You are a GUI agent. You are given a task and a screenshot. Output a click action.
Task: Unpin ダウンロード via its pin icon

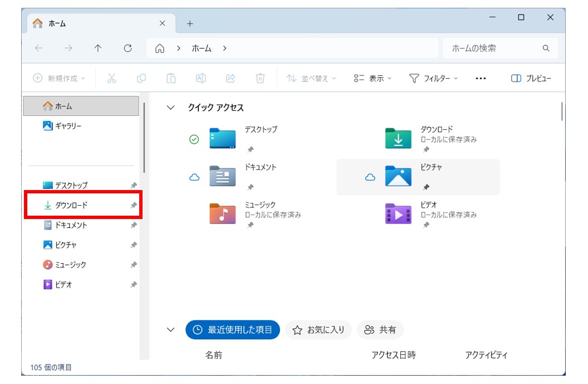133,205
